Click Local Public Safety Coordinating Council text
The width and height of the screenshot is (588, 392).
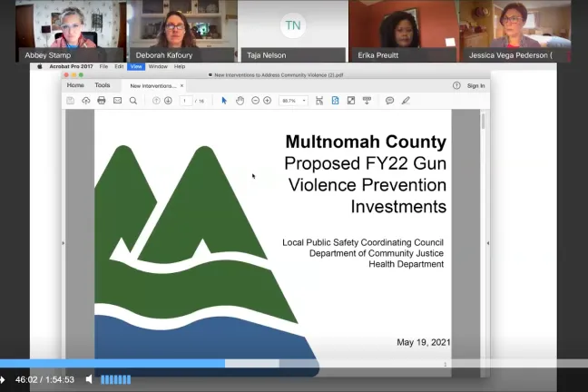point(363,242)
